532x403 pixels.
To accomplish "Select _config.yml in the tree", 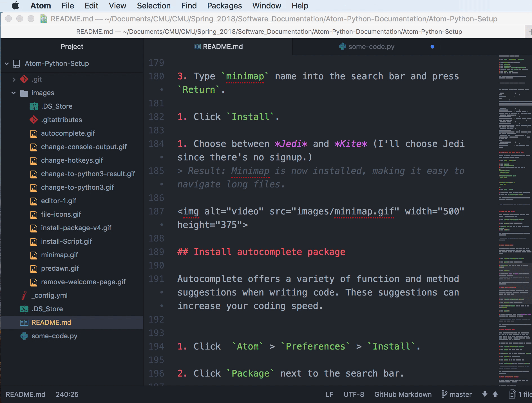I will [x=50, y=295].
